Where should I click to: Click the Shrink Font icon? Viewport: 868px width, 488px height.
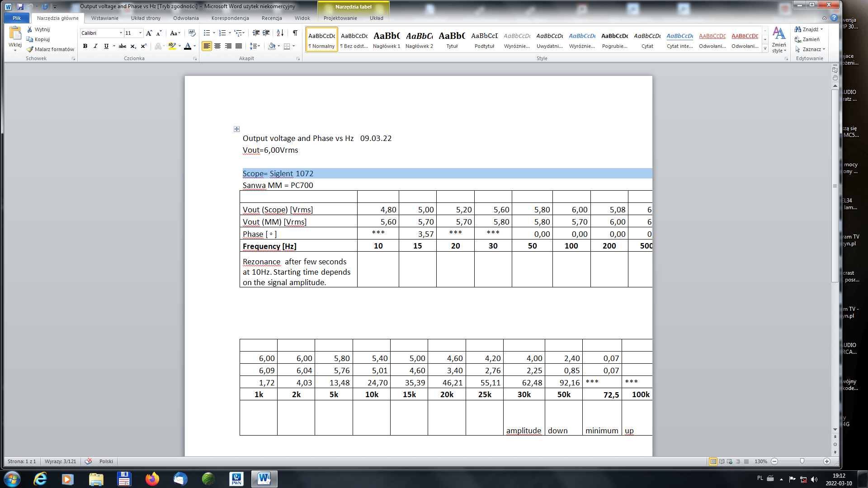tap(159, 33)
